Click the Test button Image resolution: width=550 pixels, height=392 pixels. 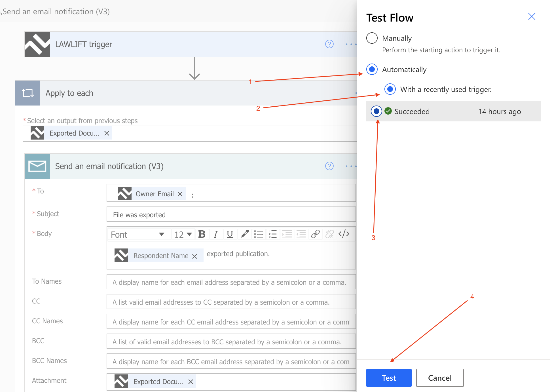[x=388, y=378]
